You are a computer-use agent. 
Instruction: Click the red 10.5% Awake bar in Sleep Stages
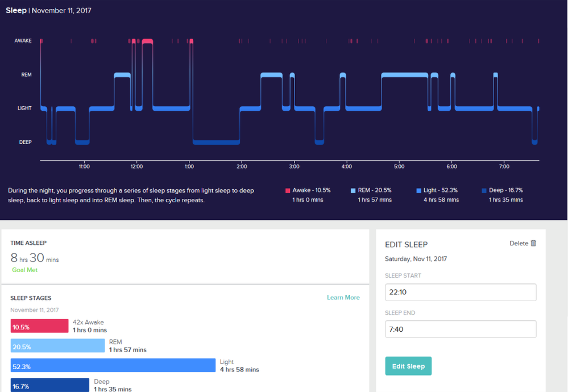pyautogui.click(x=39, y=326)
